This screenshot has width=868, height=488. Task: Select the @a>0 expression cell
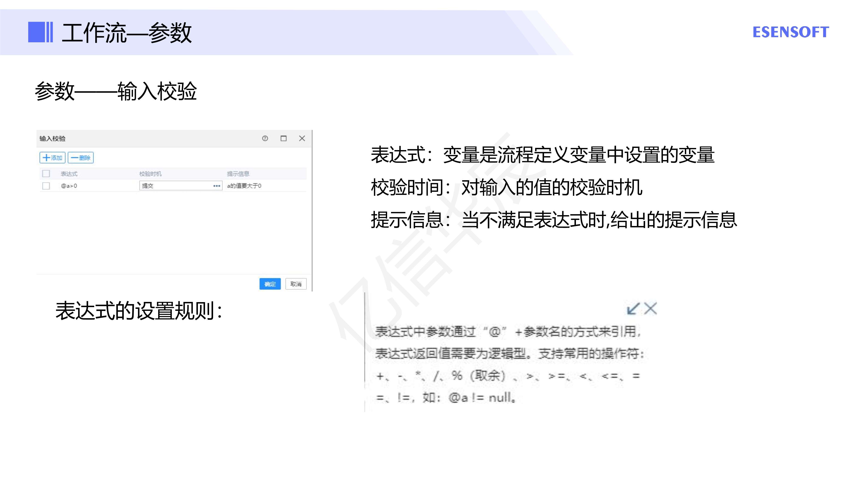[69, 186]
